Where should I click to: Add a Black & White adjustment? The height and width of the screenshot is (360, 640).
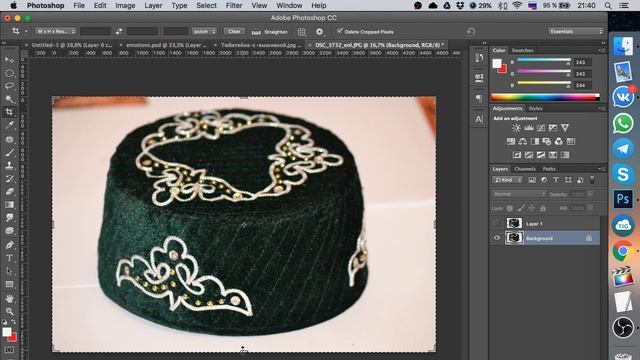(535, 141)
